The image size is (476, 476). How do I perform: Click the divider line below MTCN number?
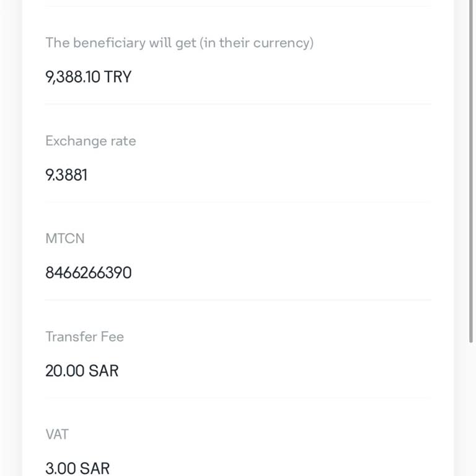(238, 300)
